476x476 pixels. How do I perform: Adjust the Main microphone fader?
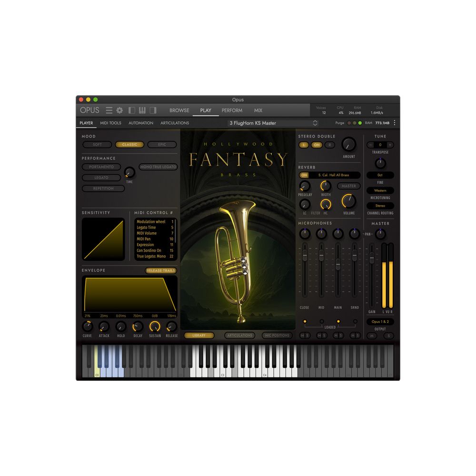tap(338, 264)
